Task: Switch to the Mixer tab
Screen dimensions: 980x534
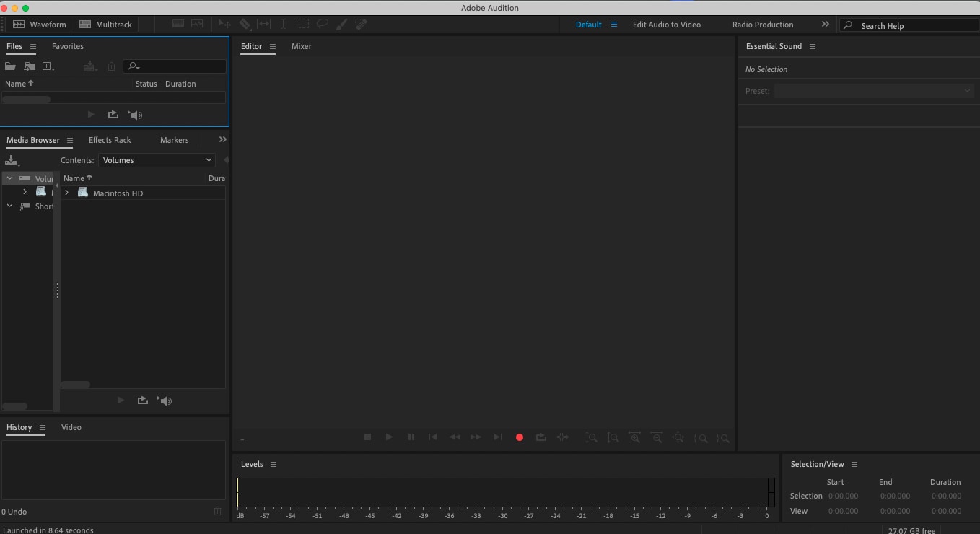Action: (302, 46)
